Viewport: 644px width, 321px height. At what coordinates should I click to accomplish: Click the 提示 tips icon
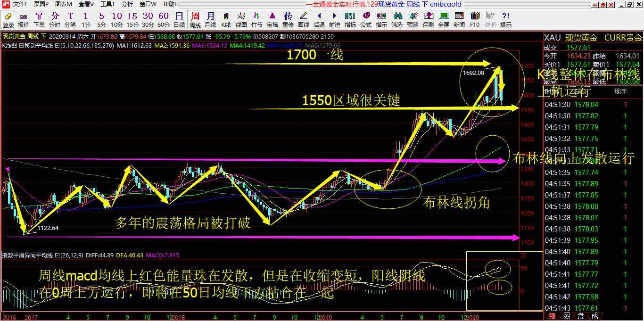(x=506, y=20)
